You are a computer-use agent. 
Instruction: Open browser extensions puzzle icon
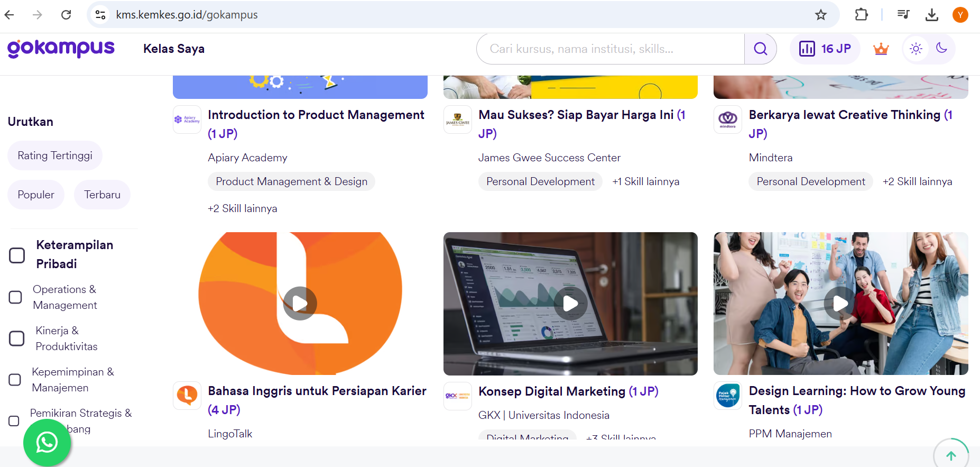[x=861, y=15]
